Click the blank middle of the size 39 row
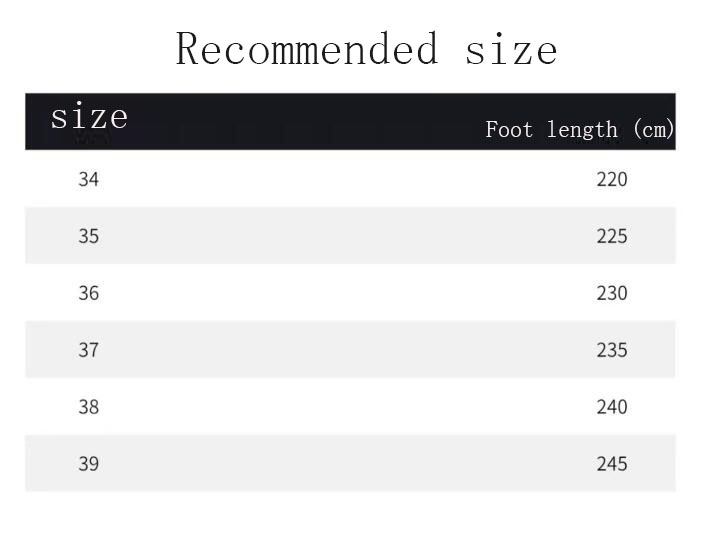Viewport: 703px width, 540px height. tap(350, 465)
